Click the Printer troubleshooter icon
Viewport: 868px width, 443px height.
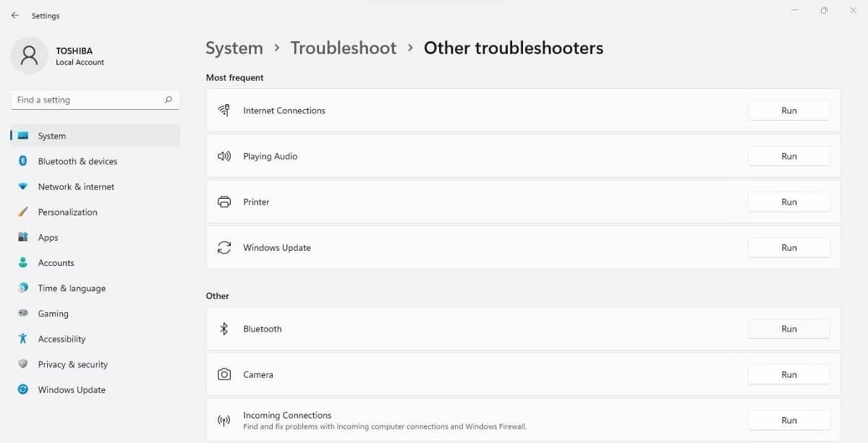[224, 202]
